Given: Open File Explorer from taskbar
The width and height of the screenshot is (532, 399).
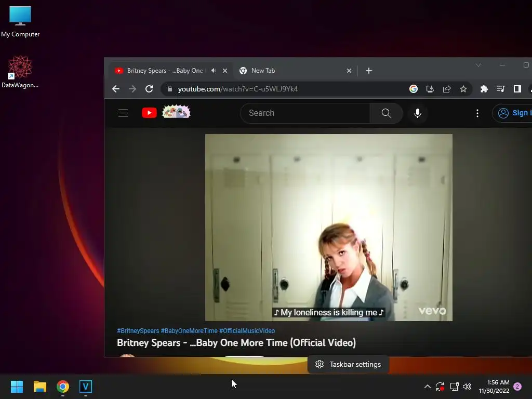Looking at the screenshot, I should (39, 387).
